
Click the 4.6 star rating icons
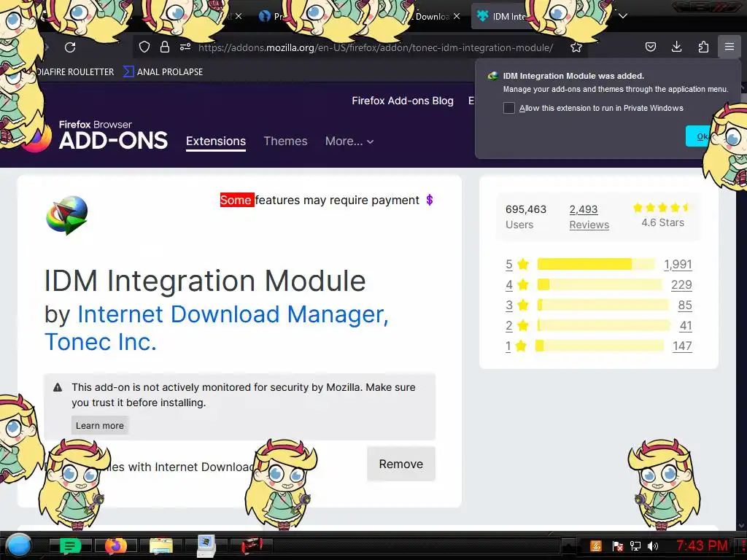661,207
